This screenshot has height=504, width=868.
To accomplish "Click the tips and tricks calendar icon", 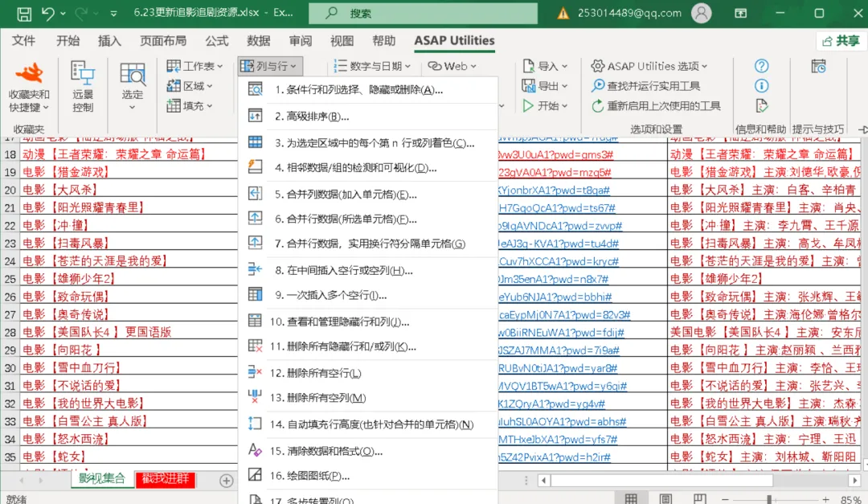I will [818, 66].
